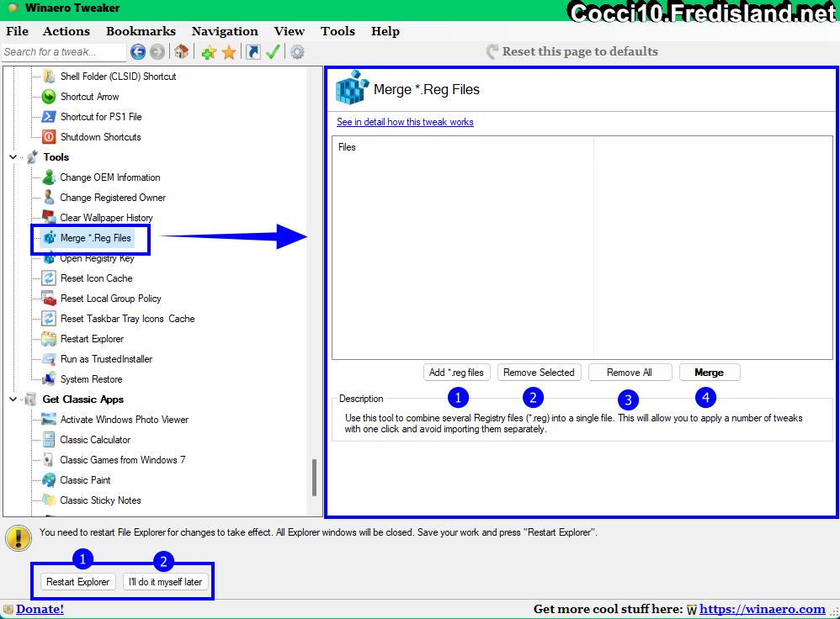Click the Change OEM Information icon

(49, 177)
